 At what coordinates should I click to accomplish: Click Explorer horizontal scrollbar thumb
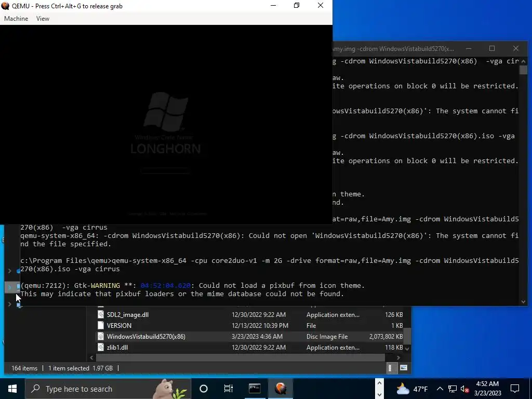241,357
